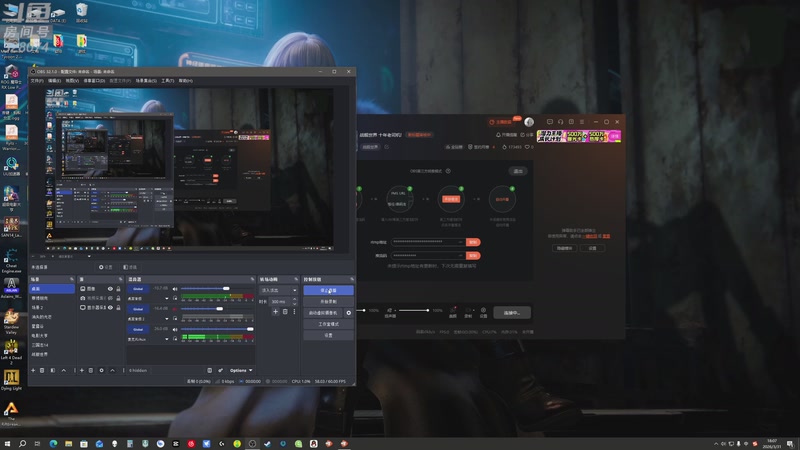Expand dropdown arrow on Desktop Audio 2 channel
This screenshot has height=450, width=800.
166,319
